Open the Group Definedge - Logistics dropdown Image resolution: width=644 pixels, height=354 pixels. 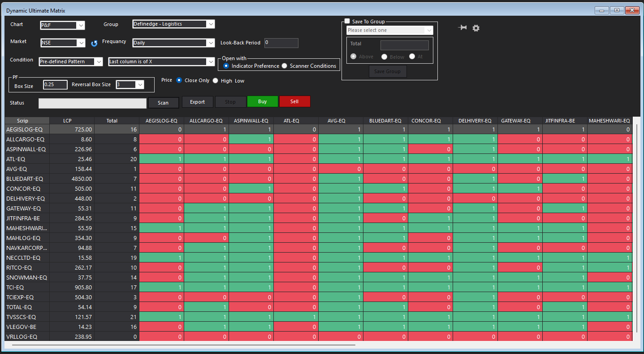coord(174,24)
